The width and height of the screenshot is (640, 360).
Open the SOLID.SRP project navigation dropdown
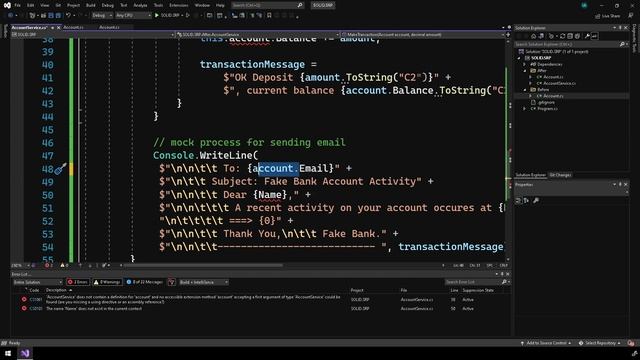click(x=93, y=35)
